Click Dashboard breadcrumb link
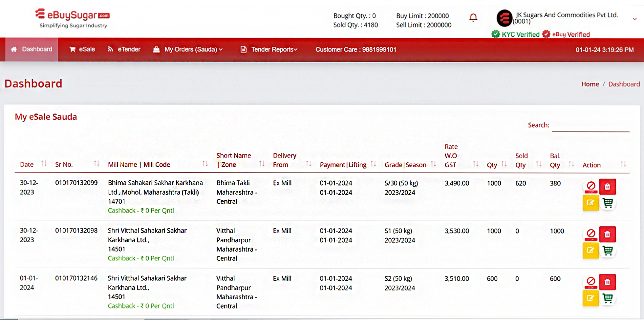644x322 pixels. (x=624, y=84)
